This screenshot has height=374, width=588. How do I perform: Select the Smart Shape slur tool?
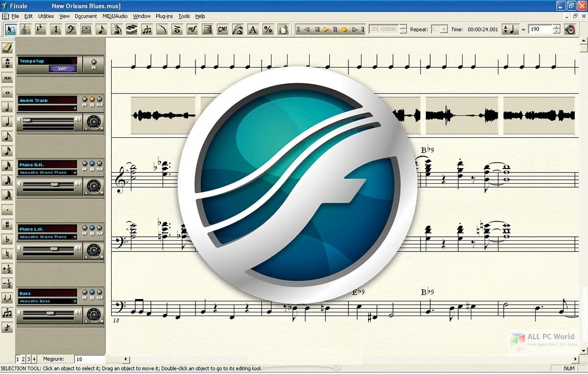[x=162, y=29]
